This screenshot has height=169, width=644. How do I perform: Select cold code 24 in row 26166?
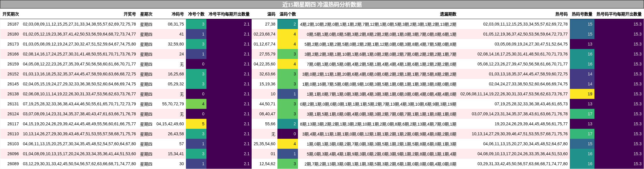pyautogui.click(x=182, y=54)
